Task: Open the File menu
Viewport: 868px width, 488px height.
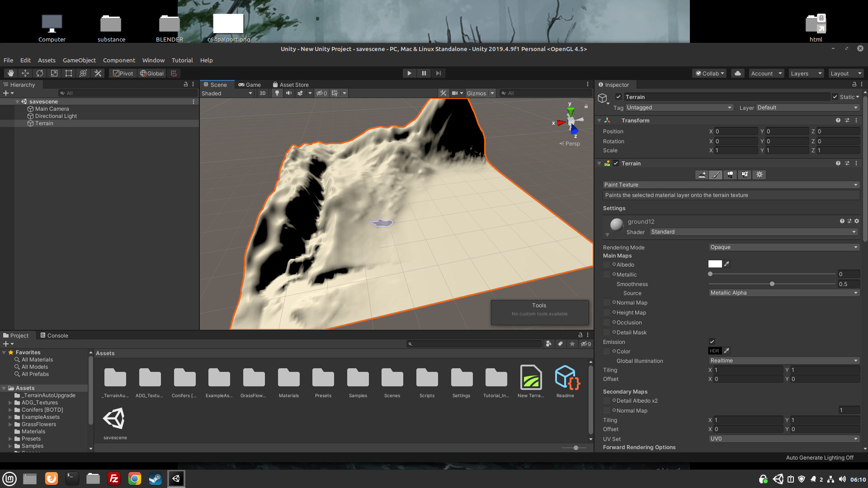Action: 8,60
